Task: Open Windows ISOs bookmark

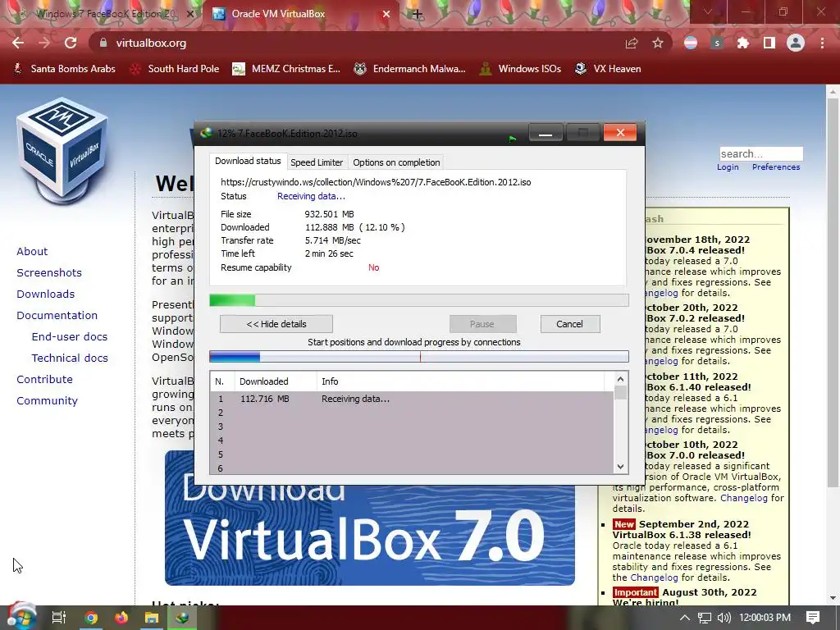Action: pos(520,69)
